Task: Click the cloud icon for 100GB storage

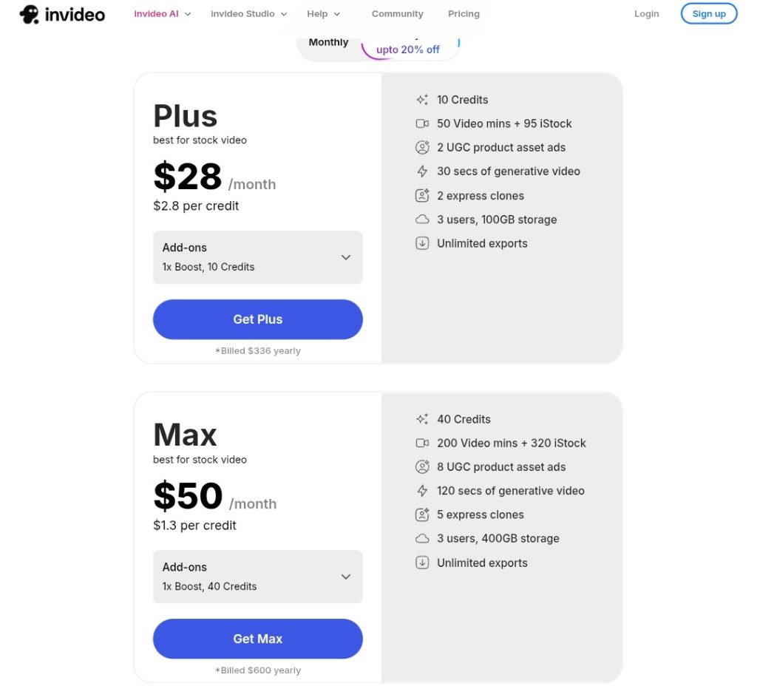Action: 422,220
